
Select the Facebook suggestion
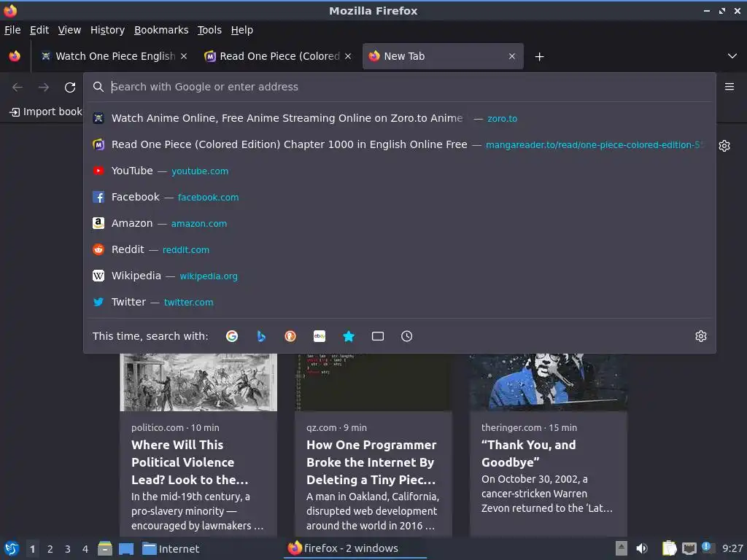(399, 197)
